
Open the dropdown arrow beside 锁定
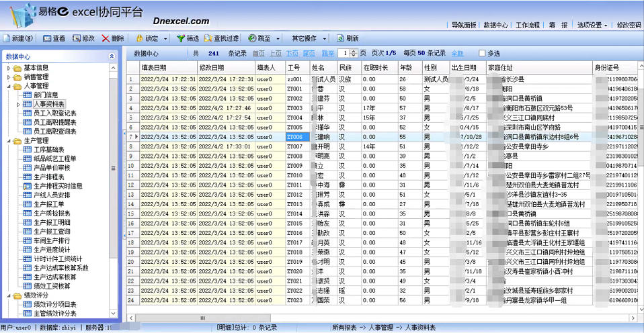165,39
